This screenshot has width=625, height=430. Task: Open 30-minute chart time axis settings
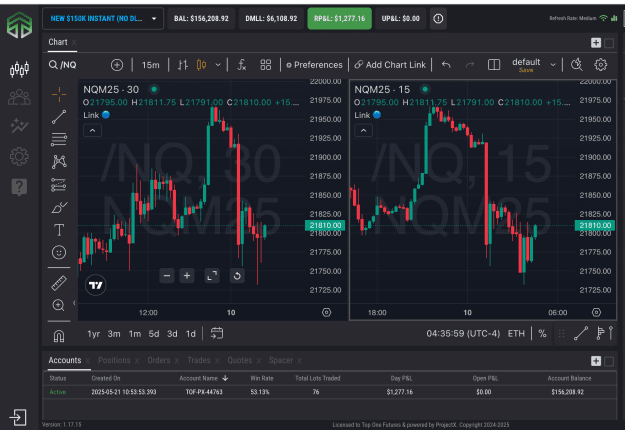326,312
